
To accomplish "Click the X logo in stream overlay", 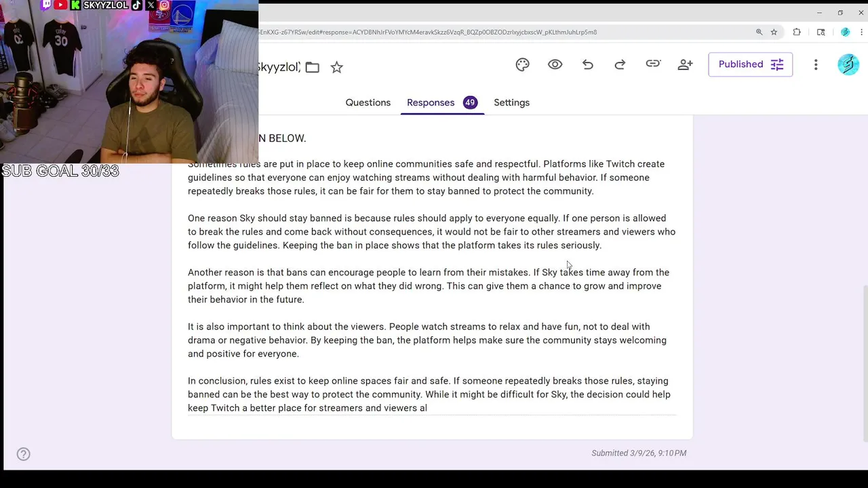I will 151,5.
